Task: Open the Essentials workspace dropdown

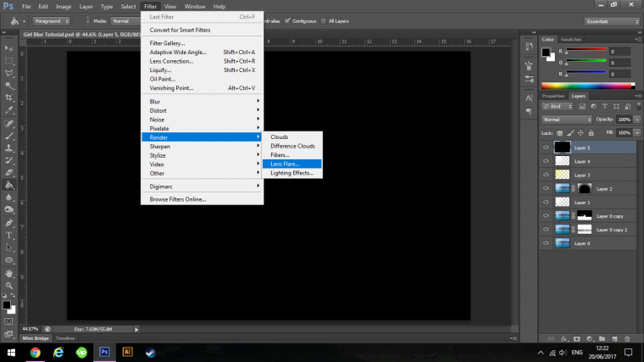Action: click(612, 21)
